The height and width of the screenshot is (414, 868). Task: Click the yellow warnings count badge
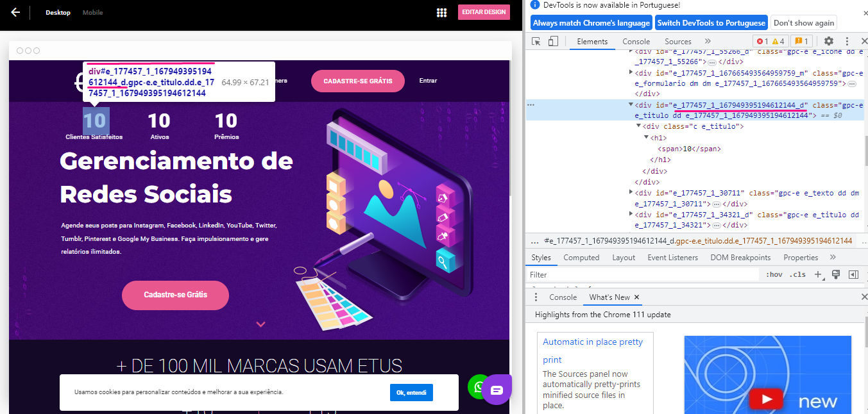tap(778, 42)
